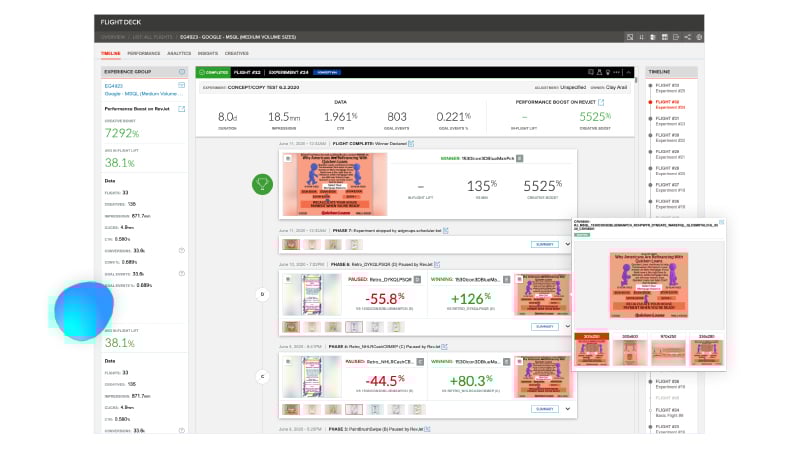
Task: Open the Analytics tab
Action: point(179,53)
